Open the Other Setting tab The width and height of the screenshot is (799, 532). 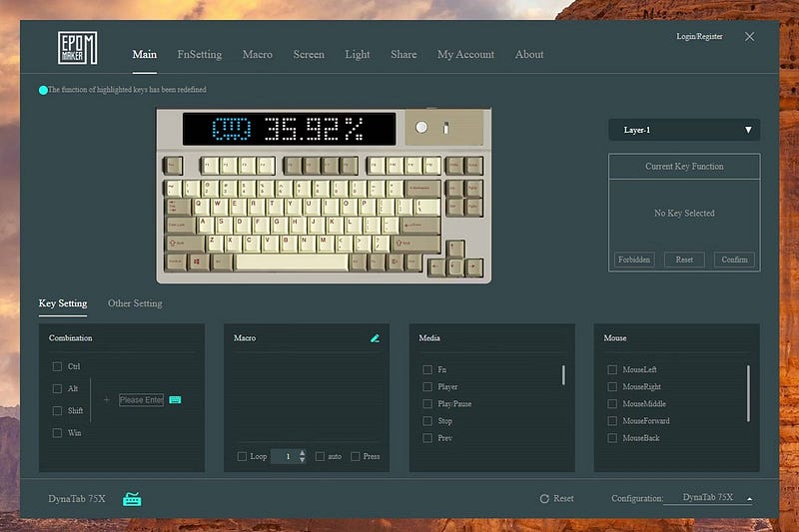pyautogui.click(x=135, y=303)
